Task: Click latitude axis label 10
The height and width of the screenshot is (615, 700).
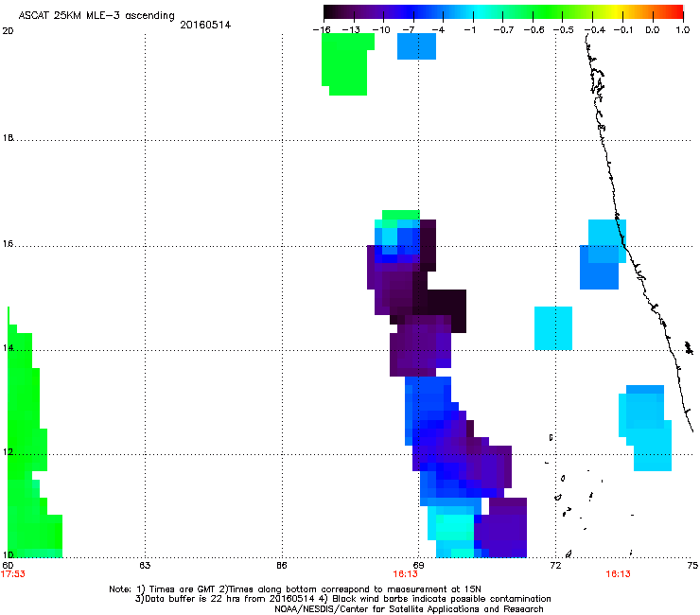Action: [x=8, y=555]
